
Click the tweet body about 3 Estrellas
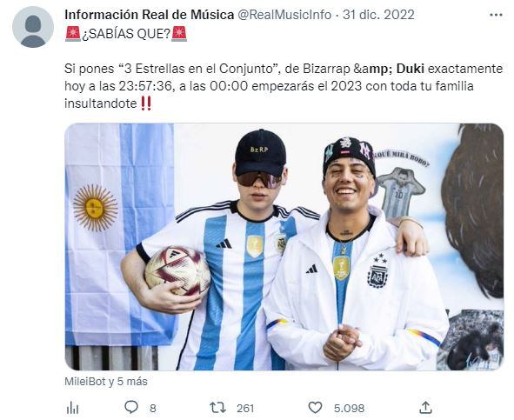[x=284, y=86]
